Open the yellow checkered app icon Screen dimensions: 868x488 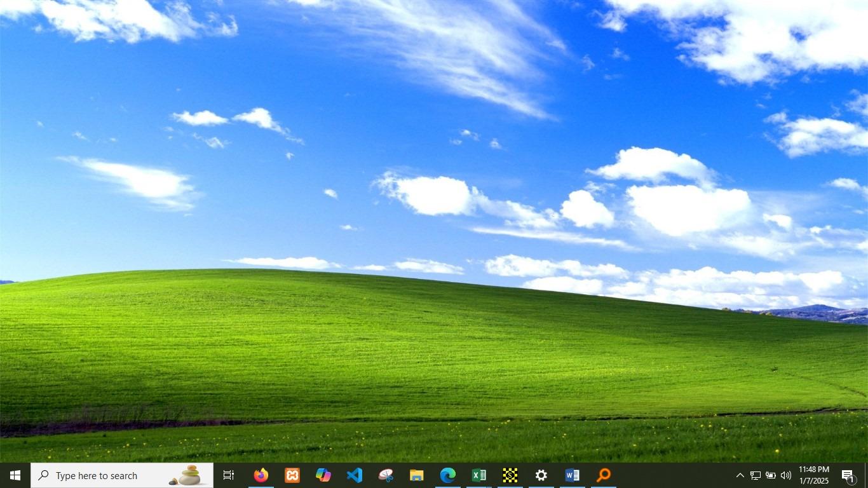tap(510, 475)
